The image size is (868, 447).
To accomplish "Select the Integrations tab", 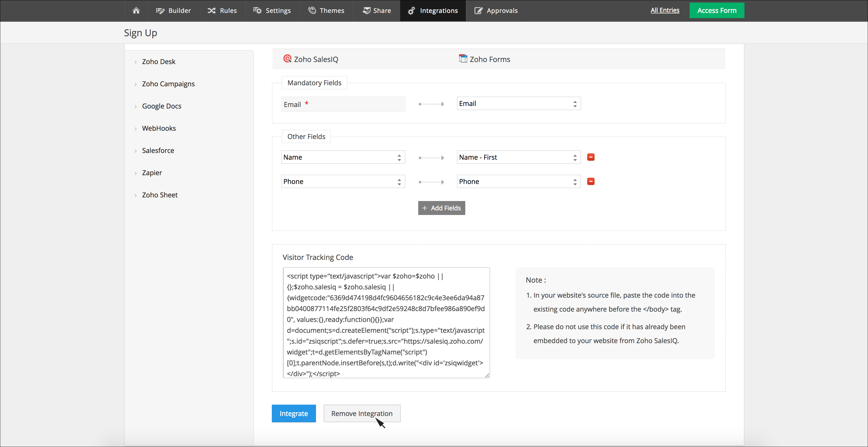I will (433, 10).
